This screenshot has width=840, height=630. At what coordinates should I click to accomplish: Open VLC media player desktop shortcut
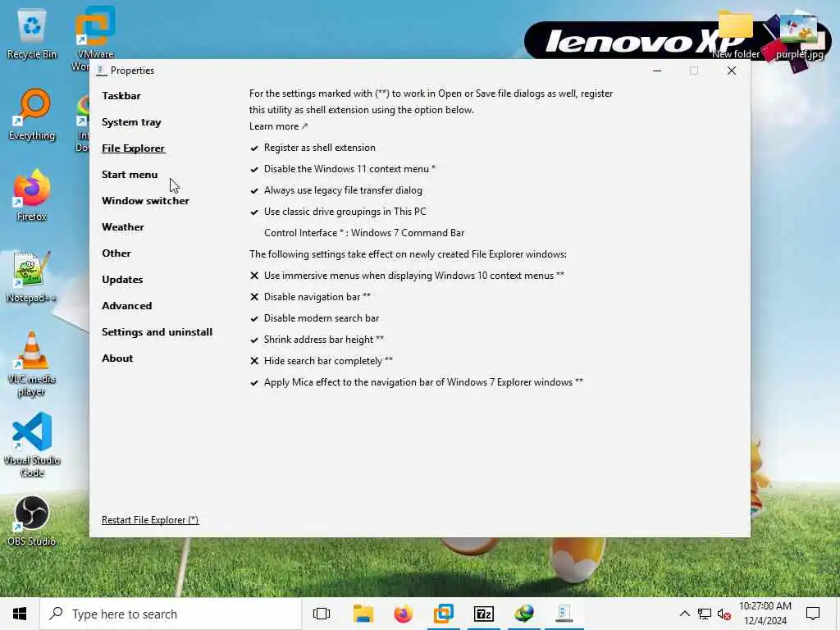point(32,364)
